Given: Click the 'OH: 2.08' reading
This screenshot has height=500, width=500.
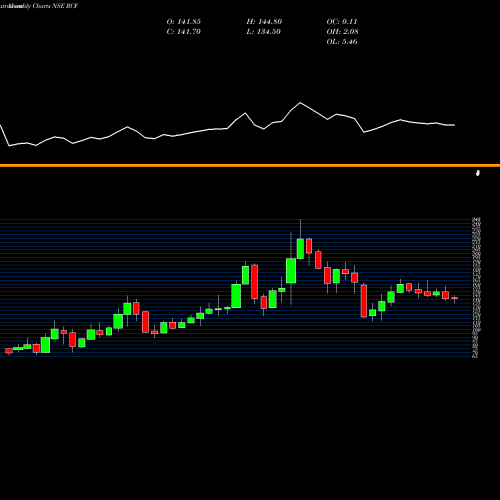Looking at the screenshot, I should coord(343,32).
